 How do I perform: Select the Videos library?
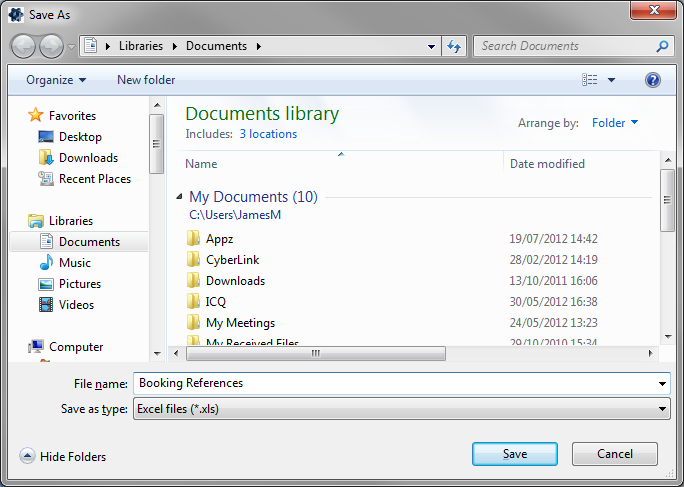[x=76, y=305]
